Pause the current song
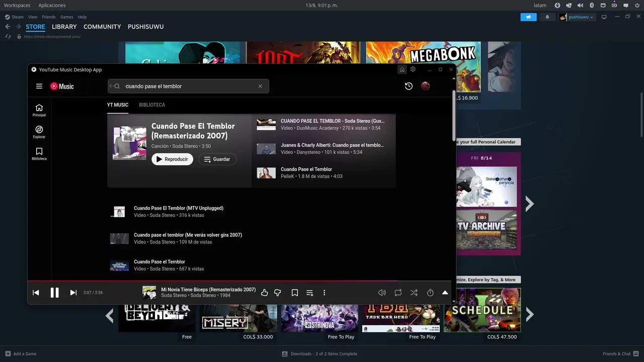The height and width of the screenshot is (362, 644). point(54,293)
